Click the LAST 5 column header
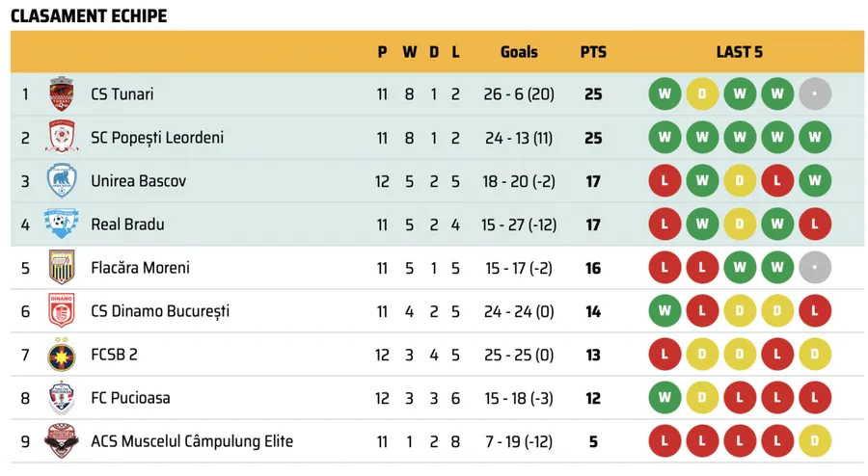Screen dimensions: 868x476 coord(739,52)
